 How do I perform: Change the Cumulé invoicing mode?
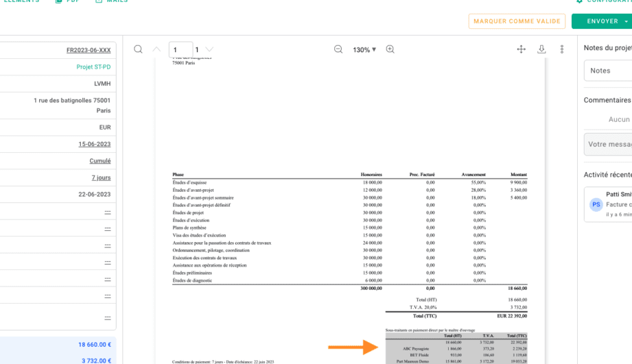(100, 161)
